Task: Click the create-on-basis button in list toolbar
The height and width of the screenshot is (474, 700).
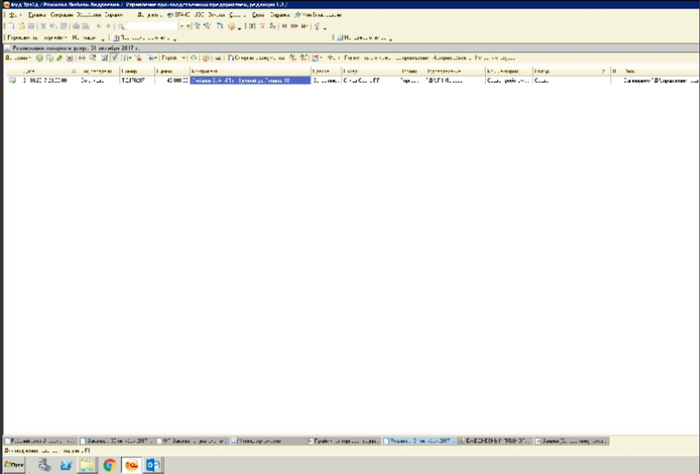Action: [x=255, y=59]
